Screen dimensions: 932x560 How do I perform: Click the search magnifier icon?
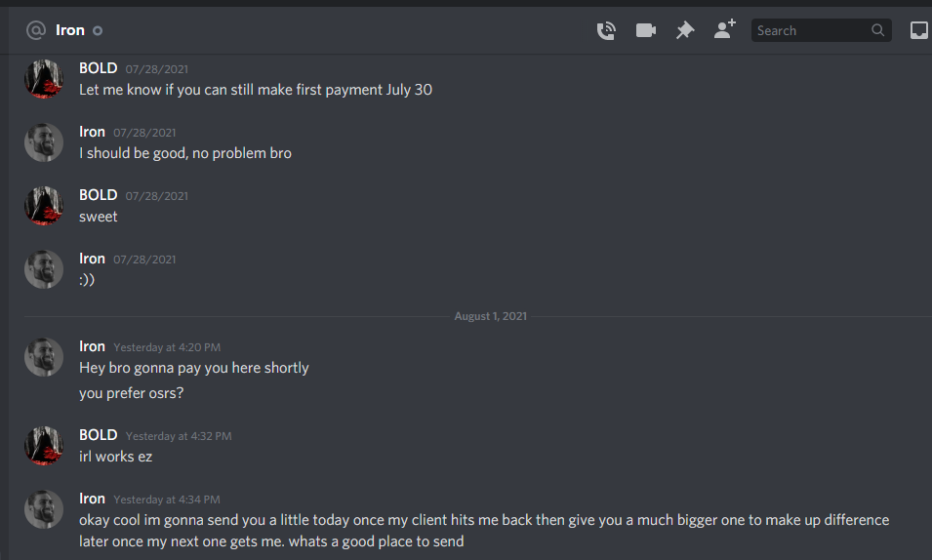[878, 30]
